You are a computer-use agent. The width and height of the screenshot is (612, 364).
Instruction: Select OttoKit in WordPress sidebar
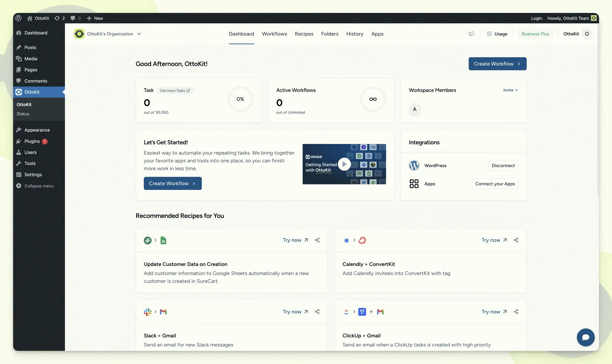[39, 92]
